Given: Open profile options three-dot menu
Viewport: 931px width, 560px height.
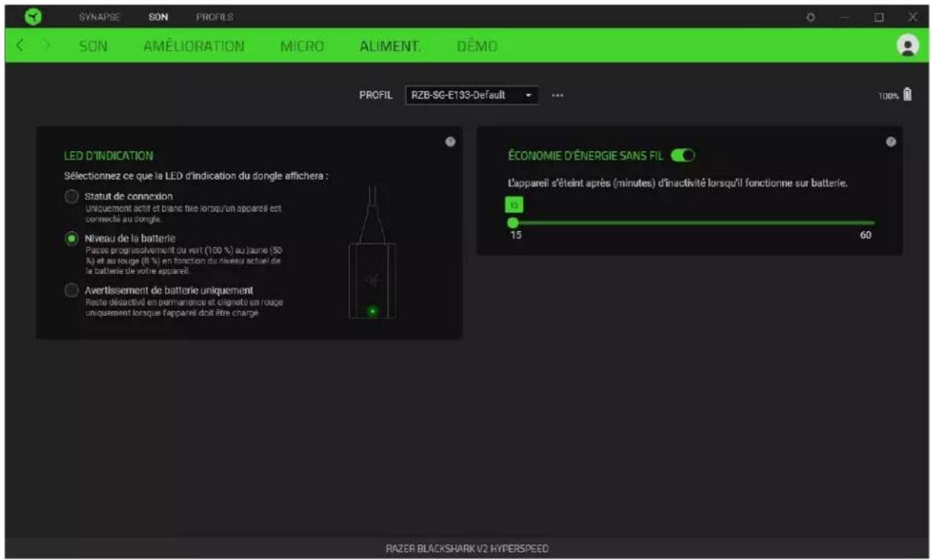Looking at the screenshot, I should [x=557, y=96].
